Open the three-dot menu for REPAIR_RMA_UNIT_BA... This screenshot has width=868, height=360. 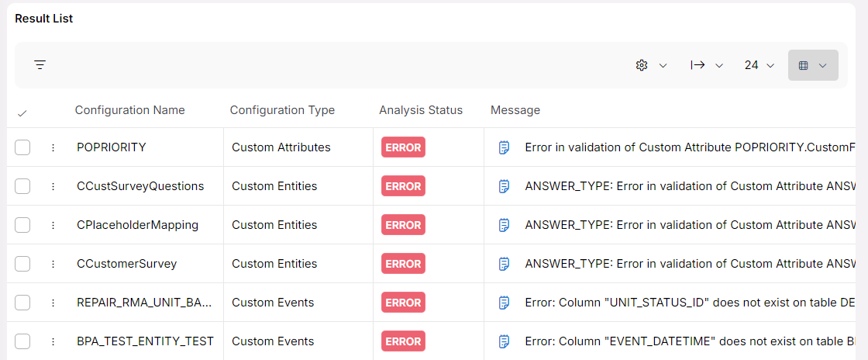point(53,303)
